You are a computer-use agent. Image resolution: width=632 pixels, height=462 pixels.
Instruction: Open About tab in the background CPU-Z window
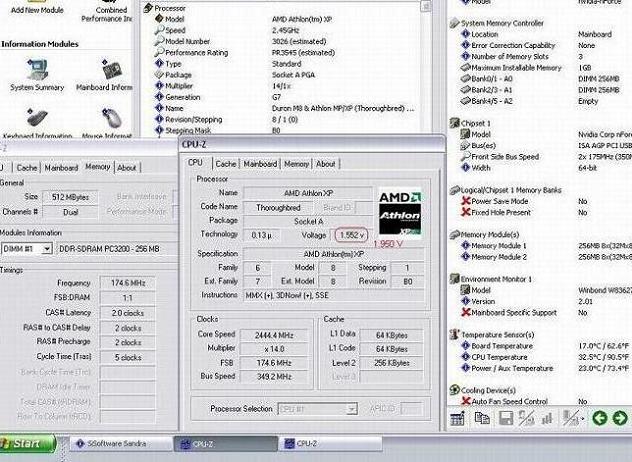coord(127,168)
